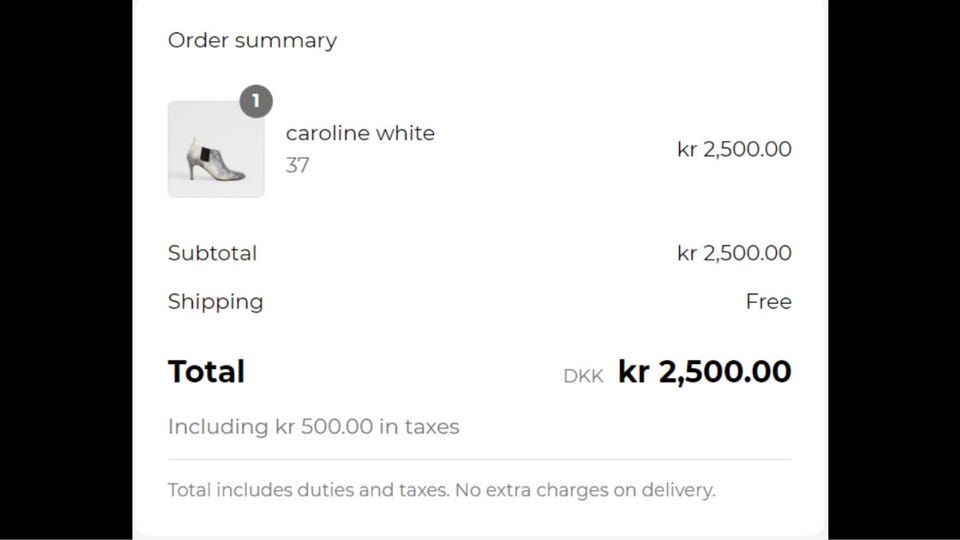Click the caroline white shoe thumbnail
960x540 pixels.
click(215, 150)
